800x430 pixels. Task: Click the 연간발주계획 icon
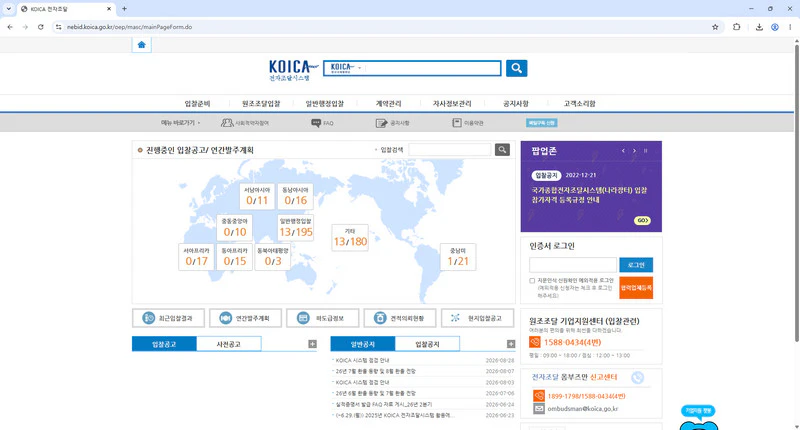pos(226,318)
